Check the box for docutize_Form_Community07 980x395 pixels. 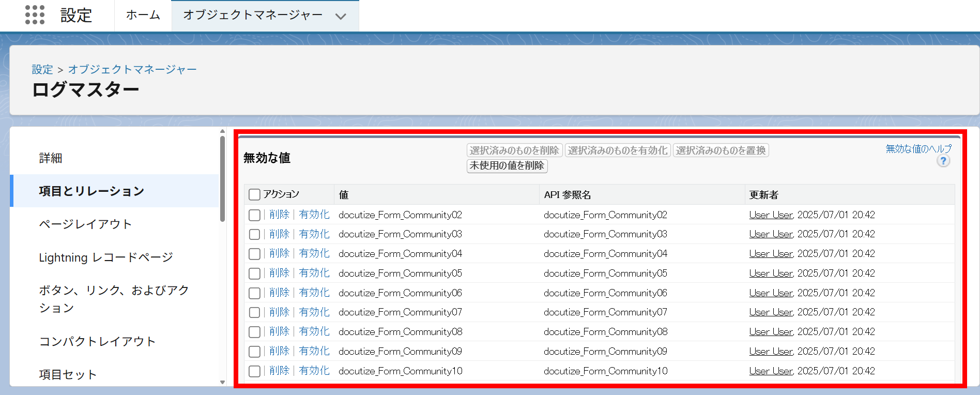point(254,312)
